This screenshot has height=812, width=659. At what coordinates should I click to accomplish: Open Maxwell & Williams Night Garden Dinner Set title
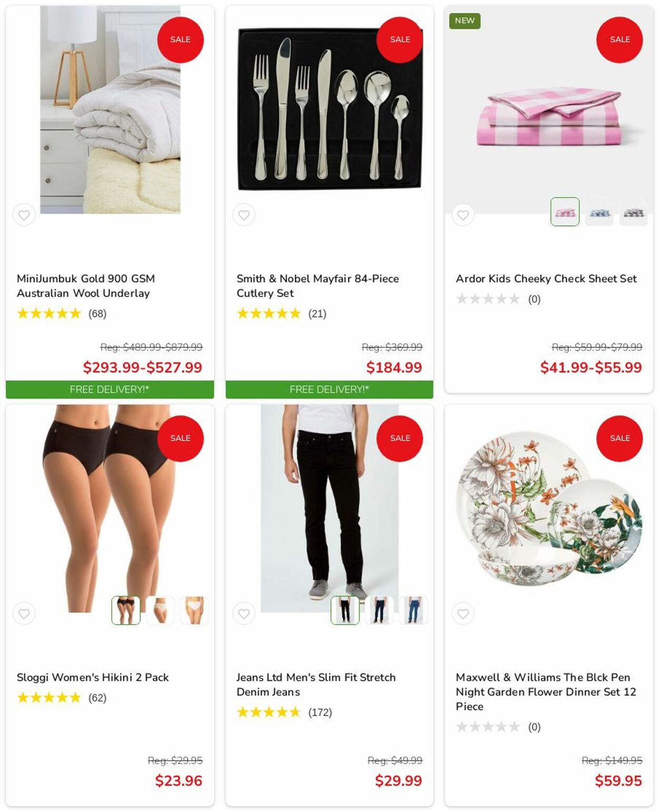point(546,691)
